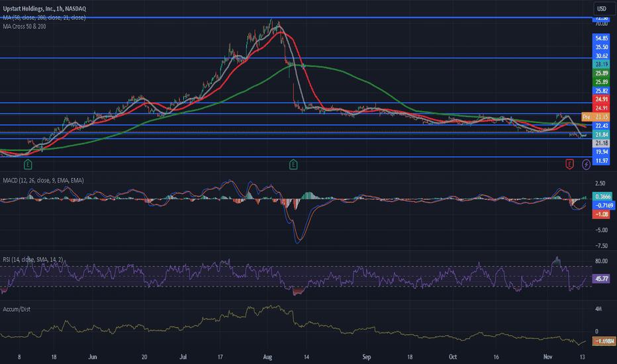Click the teal 28.19 price label
Viewport: 617px width, 364px height.
601,64
